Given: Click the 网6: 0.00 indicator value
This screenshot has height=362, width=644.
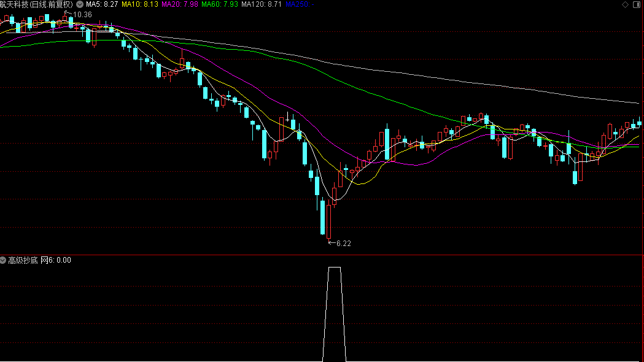Looking at the screenshot, I should (x=56, y=260).
